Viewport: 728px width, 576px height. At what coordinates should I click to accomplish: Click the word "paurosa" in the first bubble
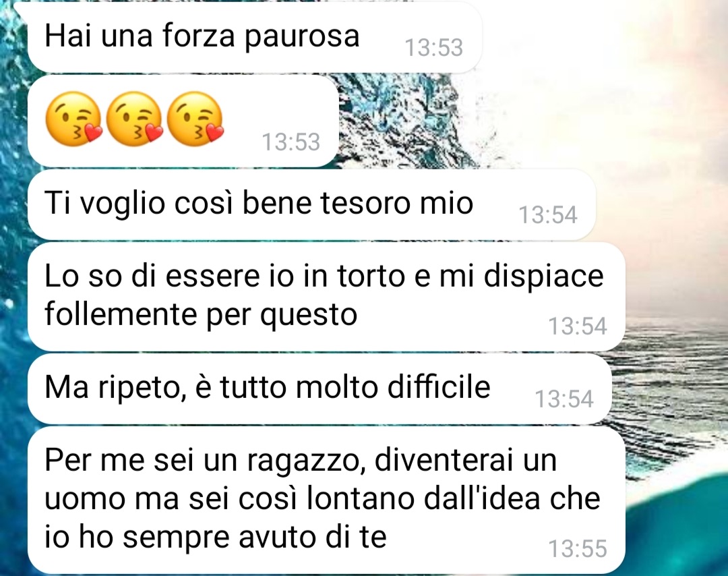[302, 38]
